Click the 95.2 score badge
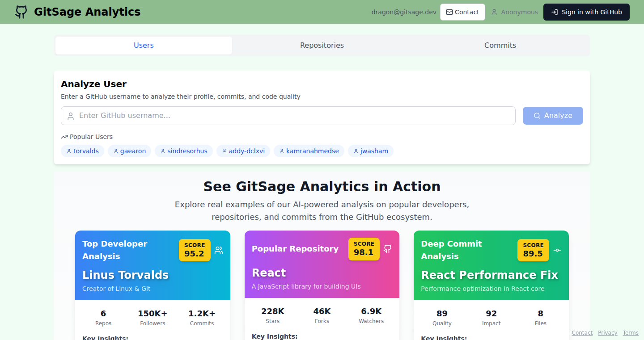 [195, 250]
